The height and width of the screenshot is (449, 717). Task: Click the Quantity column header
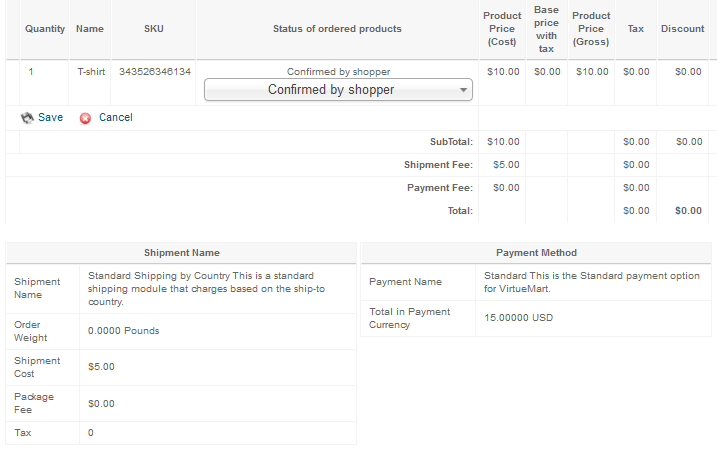pyautogui.click(x=45, y=29)
